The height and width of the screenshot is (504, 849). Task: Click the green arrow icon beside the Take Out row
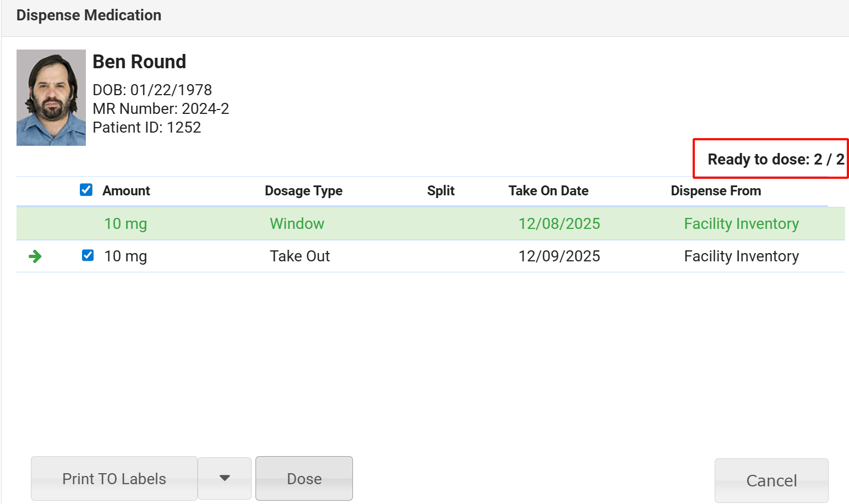coord(35,256)
